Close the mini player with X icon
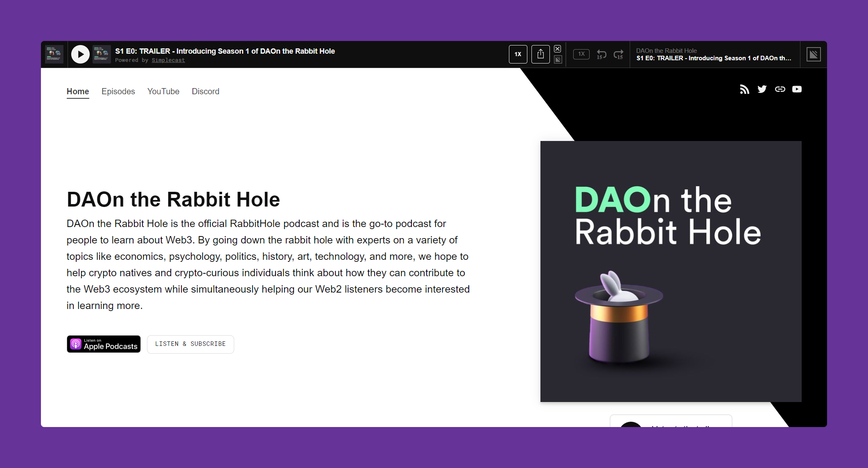868x468 pixels. click(558, 49)
